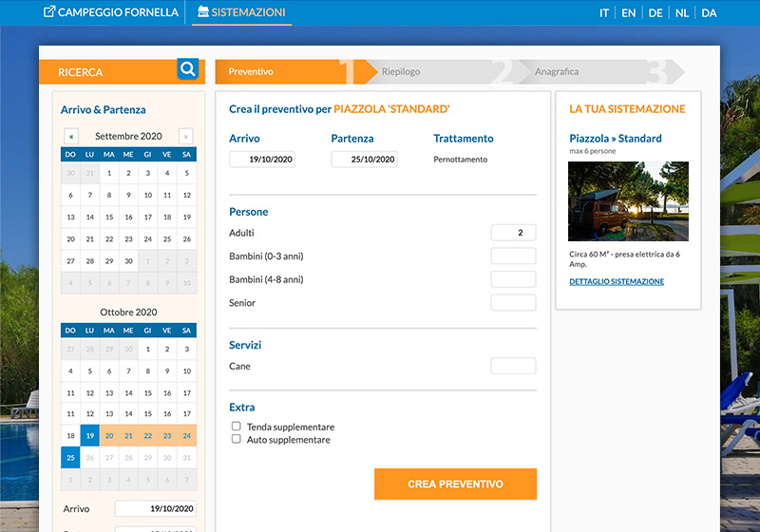Screen dimensions: 760x532
Task: Check Auto supplementare option
Action: click(x=236, y=439)
